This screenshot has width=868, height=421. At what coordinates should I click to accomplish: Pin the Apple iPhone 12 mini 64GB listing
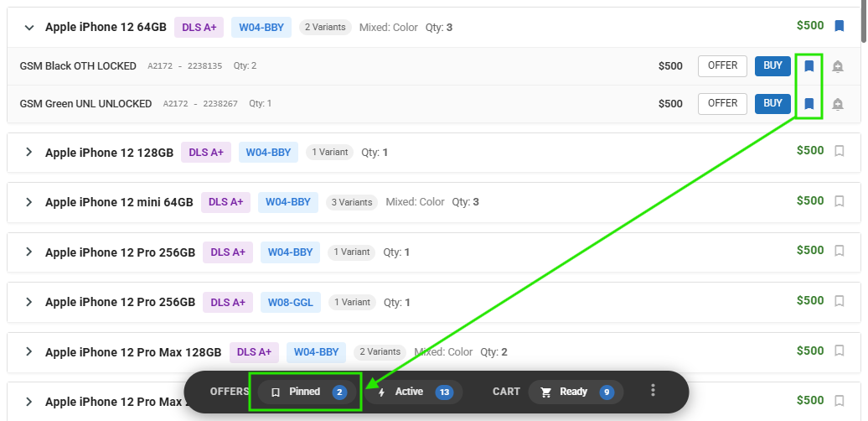pyautogui.click(x=840, y=201)
